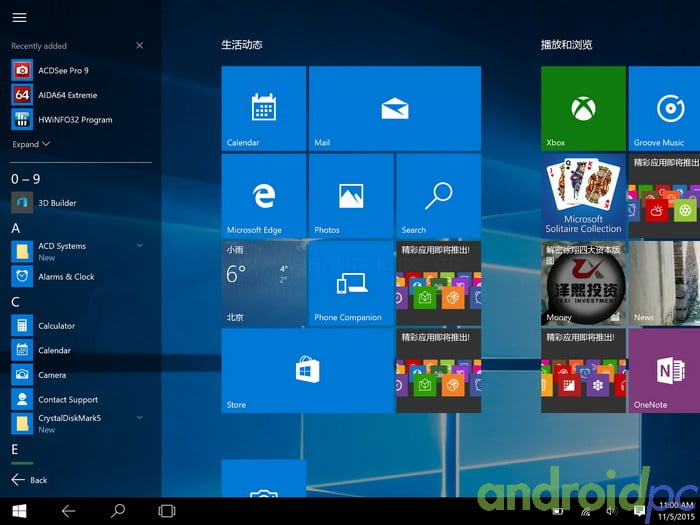Image resolution: width=700 pixels, height=525 pixels.
Task: Open 3D Builder app
Action: [80, 203]
